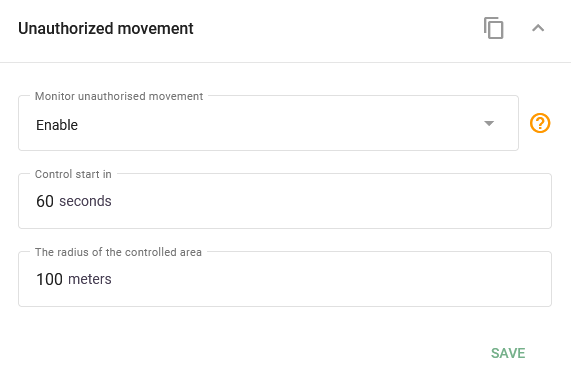Focus the Control start in field
The image size is (571, 383).
285,201
